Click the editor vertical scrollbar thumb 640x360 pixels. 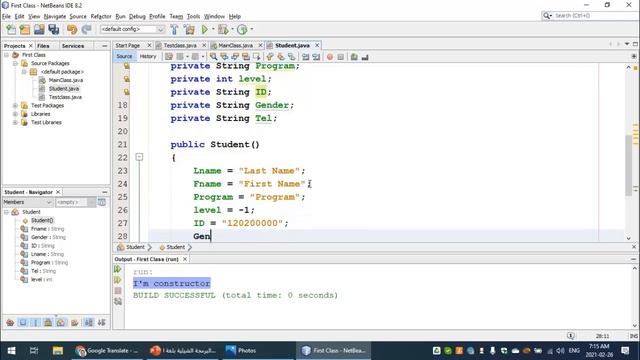coord(629,165)
